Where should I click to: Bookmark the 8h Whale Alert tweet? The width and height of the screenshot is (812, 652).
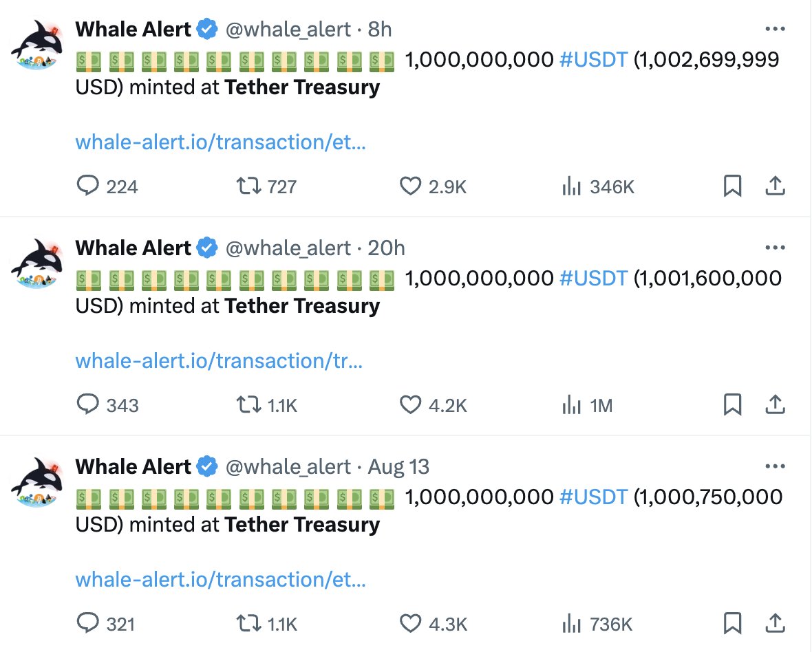[732, 186]
